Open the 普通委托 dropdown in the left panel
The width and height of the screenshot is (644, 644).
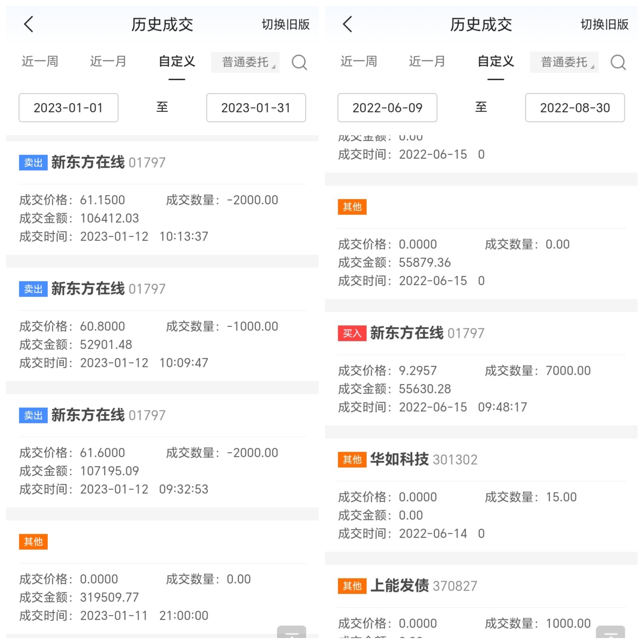245,62
